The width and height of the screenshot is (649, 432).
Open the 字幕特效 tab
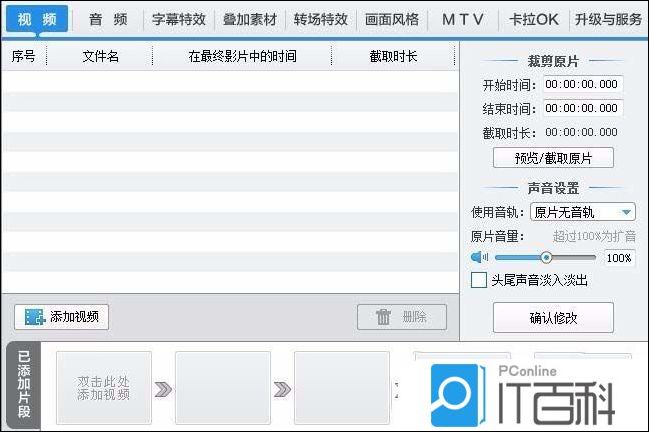click(x=179, y=19)
